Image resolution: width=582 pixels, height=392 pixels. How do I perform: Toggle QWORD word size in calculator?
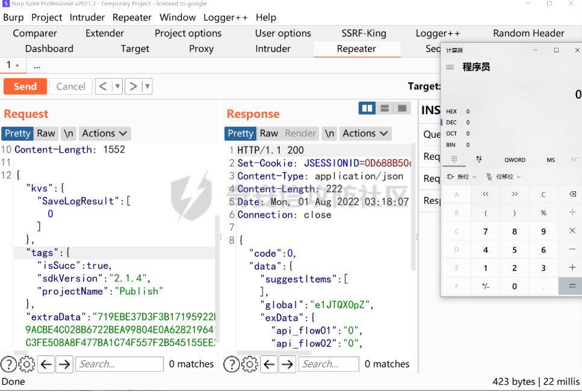[515, 160]
